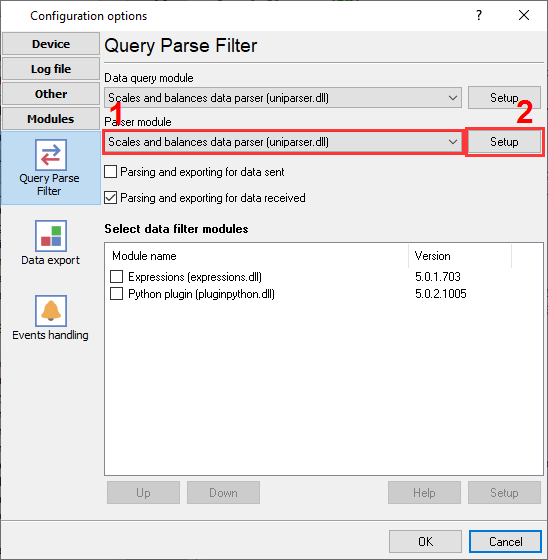
Task: Click the Version column header
Action: click(x=460, y=256)
